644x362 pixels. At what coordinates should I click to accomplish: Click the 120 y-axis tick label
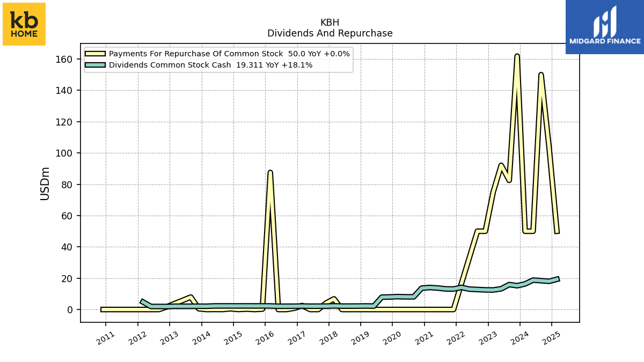click(65, 122)
